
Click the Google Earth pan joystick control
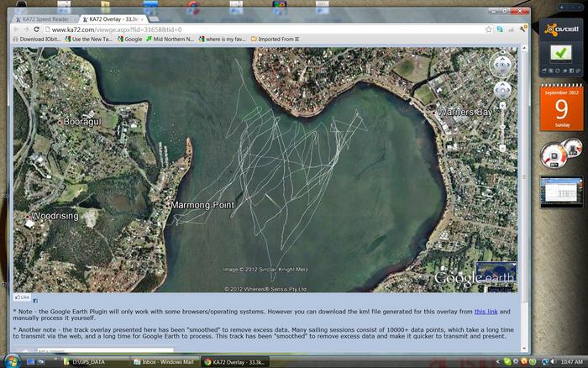(501, 89)
